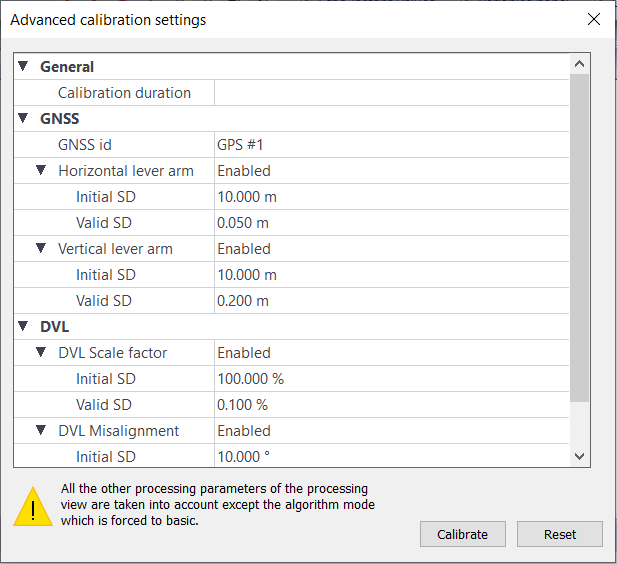Collapse the GNSS section triangle

coord(23,118)
